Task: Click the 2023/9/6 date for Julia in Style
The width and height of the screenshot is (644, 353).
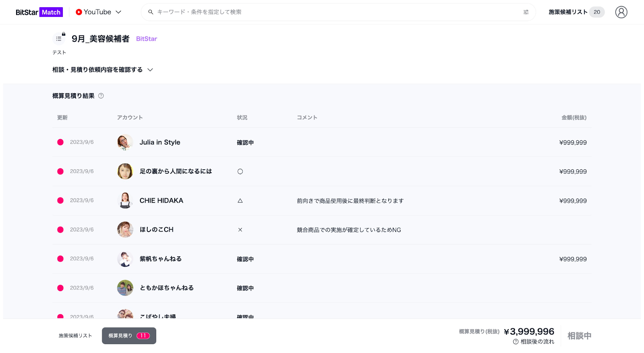Action: [82, 142]
